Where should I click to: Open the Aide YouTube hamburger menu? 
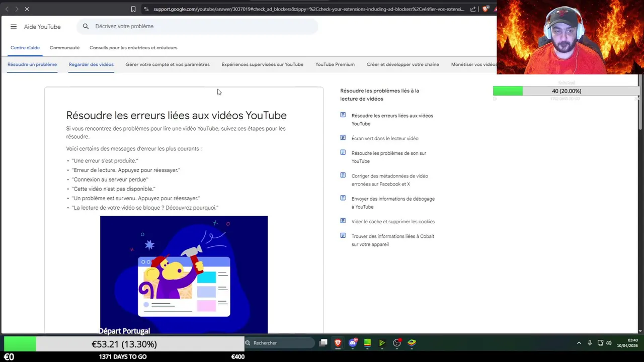(14, 27)
